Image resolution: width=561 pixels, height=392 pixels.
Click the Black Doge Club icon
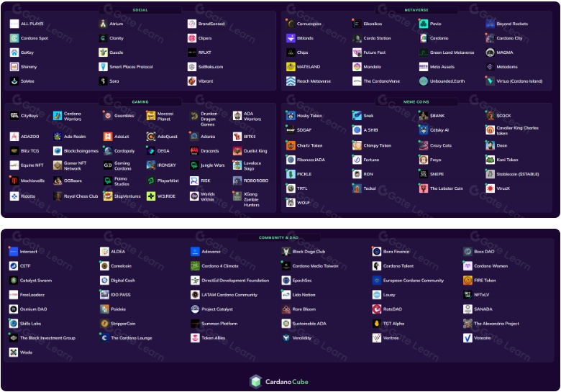pos(286,252)
